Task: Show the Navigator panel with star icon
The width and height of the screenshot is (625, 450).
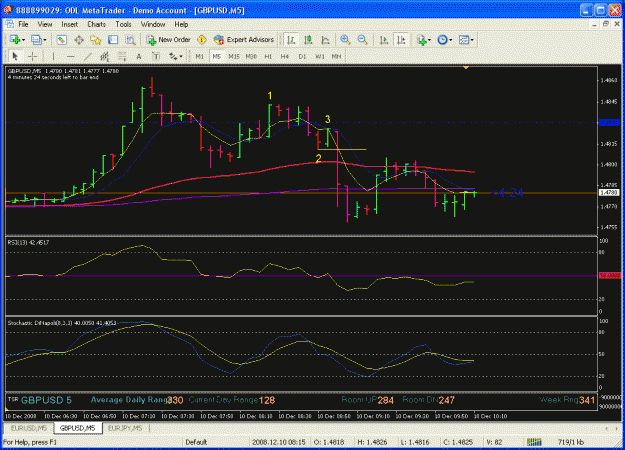Action: pos(96,40)
